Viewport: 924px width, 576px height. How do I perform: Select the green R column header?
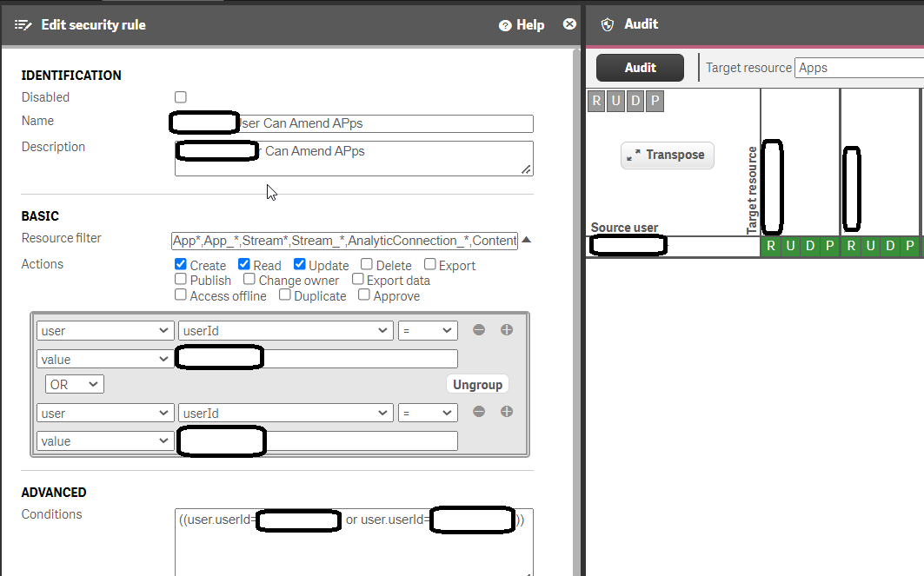770,246
